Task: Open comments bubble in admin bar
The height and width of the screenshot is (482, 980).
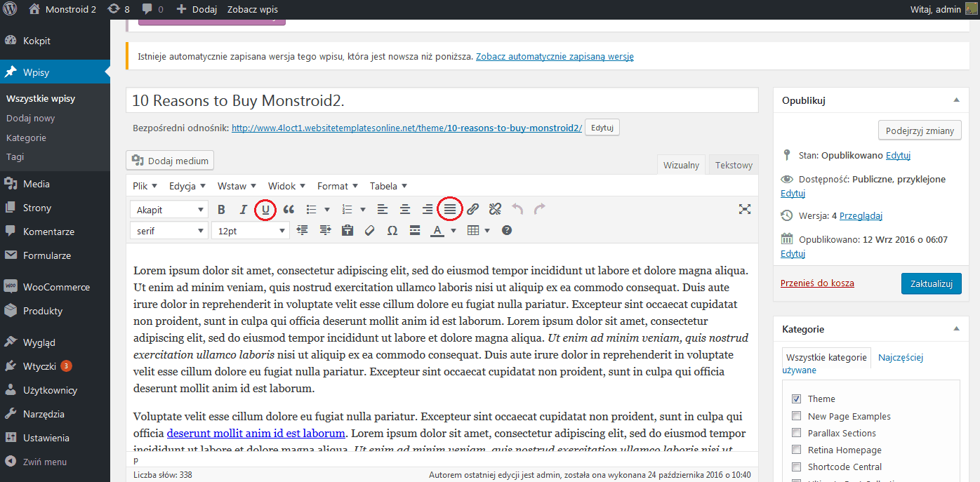Action: (x=152, y=9)
